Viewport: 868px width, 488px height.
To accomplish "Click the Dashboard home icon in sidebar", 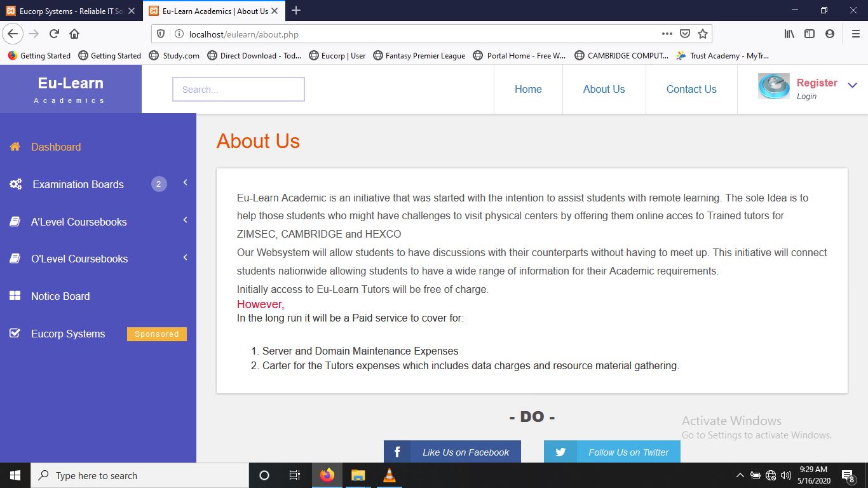I will (15, 147).
